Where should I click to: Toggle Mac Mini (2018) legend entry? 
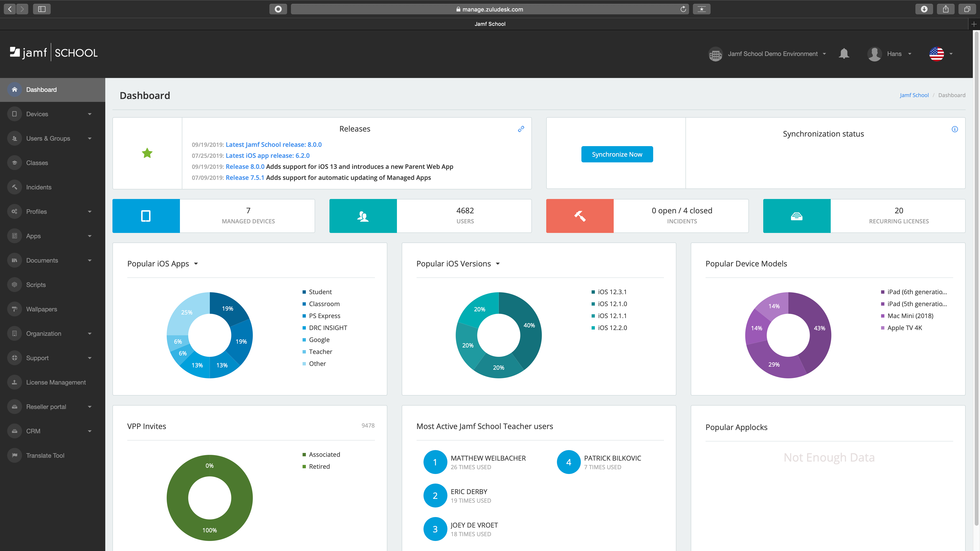click(x=907, y=316)
